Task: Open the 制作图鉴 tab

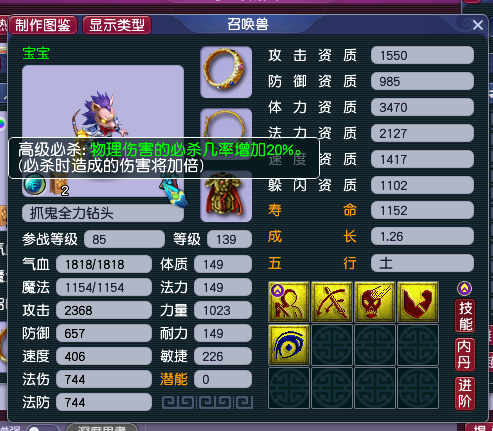Action: (43, 25)
